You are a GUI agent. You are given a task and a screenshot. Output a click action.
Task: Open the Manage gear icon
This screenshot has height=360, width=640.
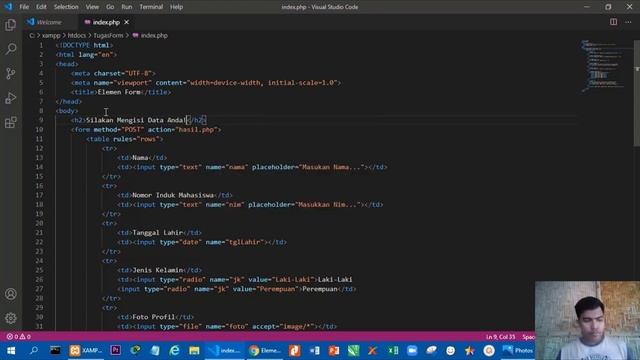tap(11, 318)
